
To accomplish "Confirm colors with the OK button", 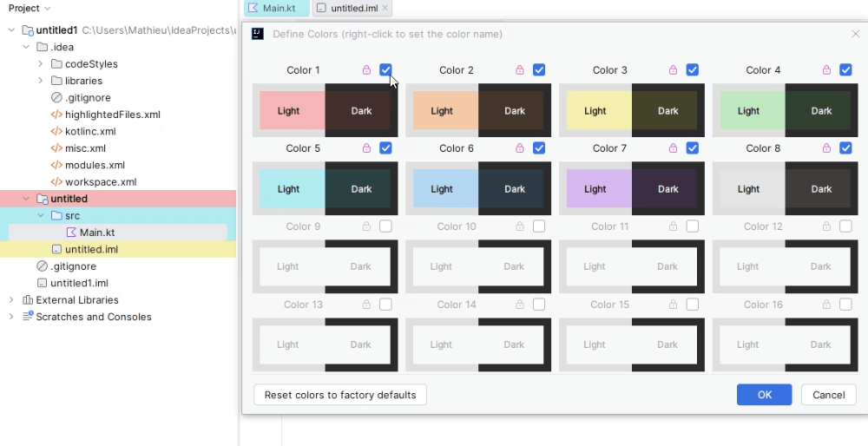I will click(x=765, y=395).
